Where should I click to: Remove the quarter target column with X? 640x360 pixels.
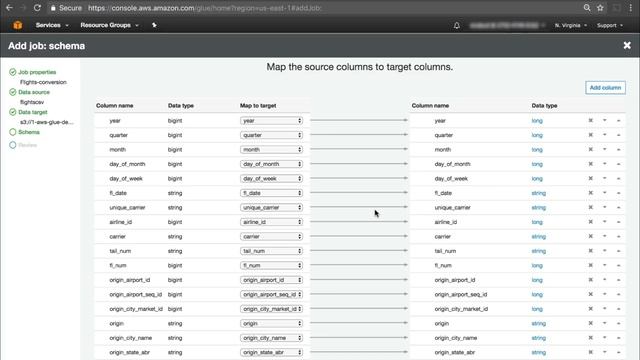(x=590, y=135)
